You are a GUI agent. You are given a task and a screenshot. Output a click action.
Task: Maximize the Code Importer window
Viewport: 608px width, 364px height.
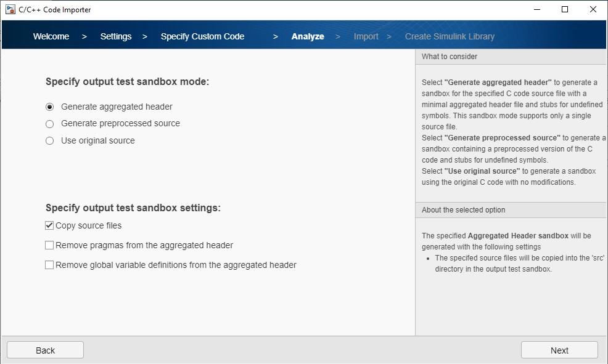(x=565, y=10)
